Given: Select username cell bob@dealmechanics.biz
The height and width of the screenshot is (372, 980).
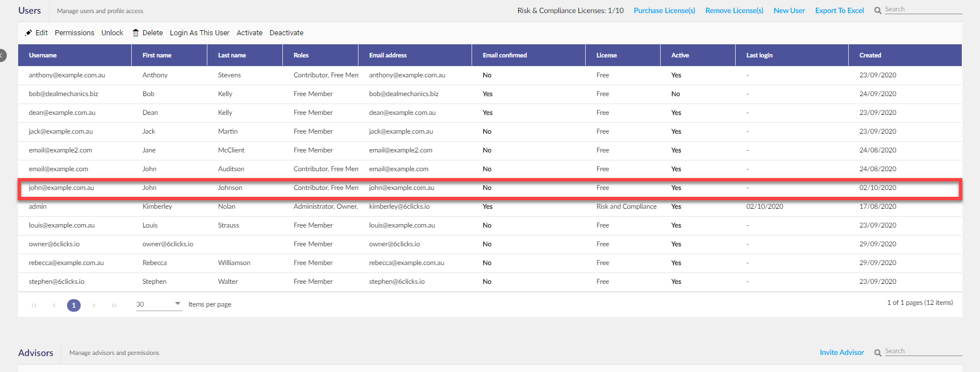Looking at the screenshot, I should (64, 94).
